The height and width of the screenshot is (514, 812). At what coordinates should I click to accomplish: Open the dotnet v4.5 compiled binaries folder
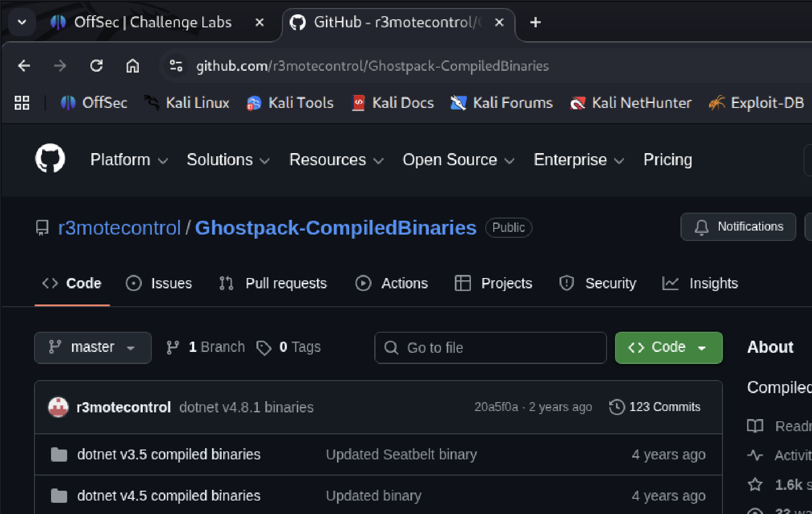pyautogui.click(x=169, y=496)
